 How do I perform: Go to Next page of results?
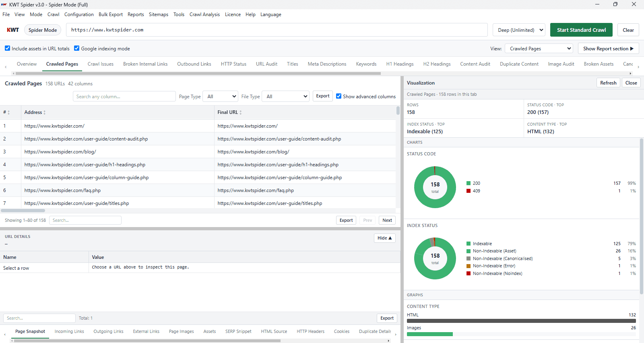tap(387, 220)
